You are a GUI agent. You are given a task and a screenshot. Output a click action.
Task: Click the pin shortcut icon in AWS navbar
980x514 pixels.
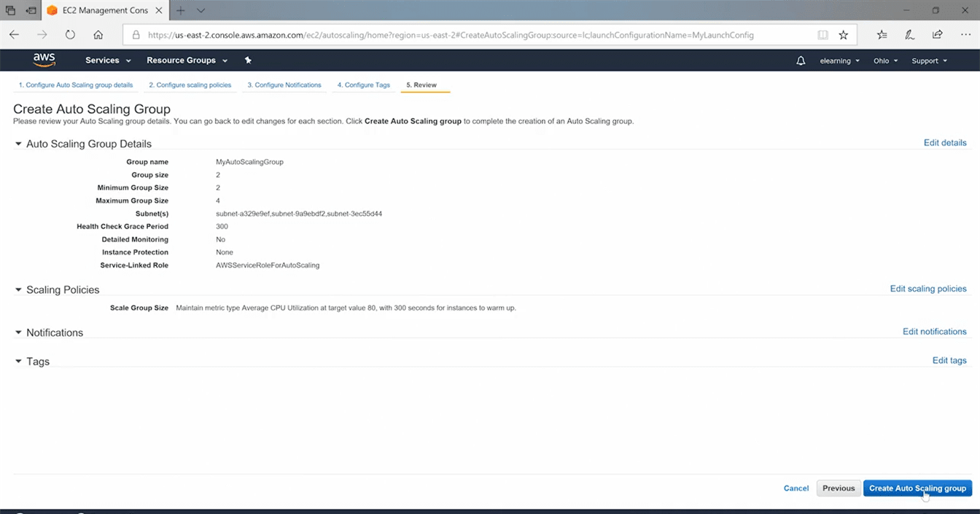[248, 61]
